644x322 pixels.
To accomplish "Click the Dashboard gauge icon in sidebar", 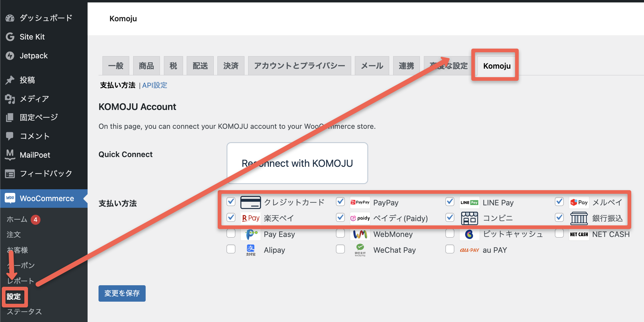I will click(x=10, y=18).
